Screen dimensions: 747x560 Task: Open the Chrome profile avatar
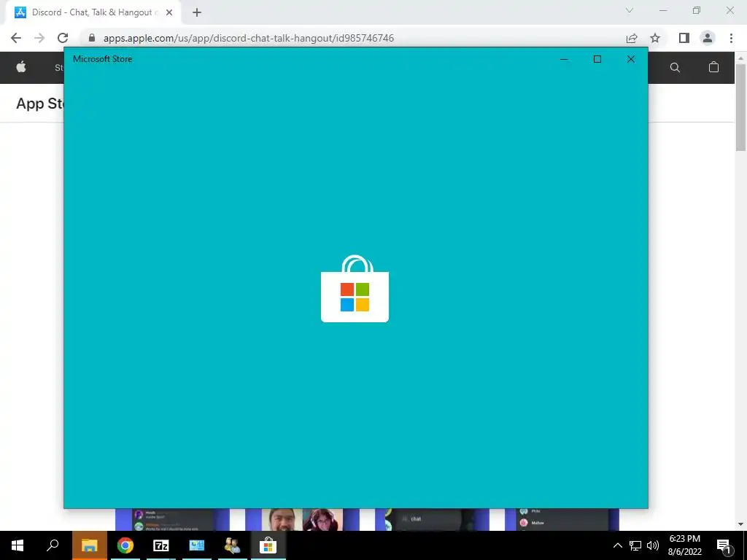coord(708,38)
